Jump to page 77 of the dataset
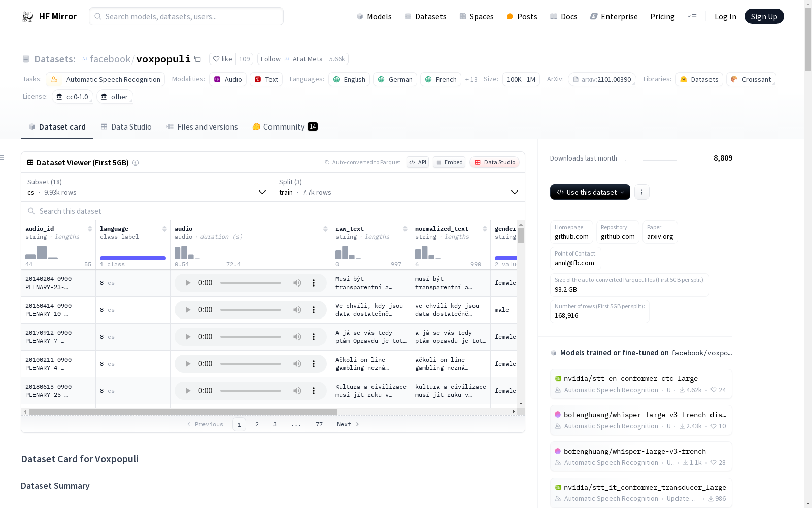Image resolution: width=812 pixels, height=508 pixels. 319,424
